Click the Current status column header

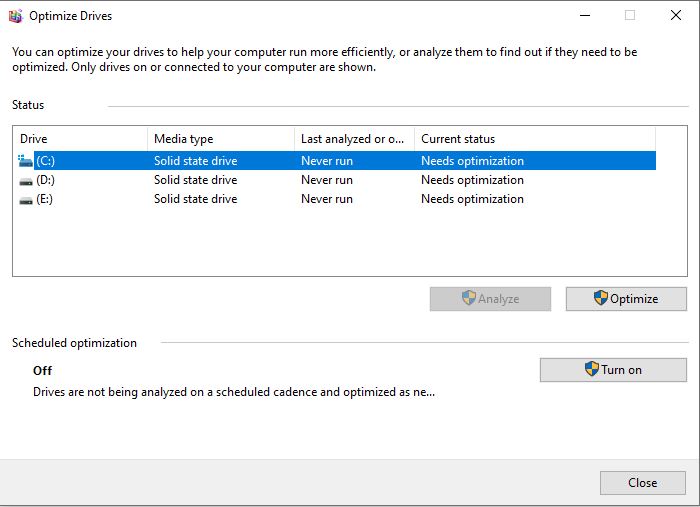[x=535, y=139]
